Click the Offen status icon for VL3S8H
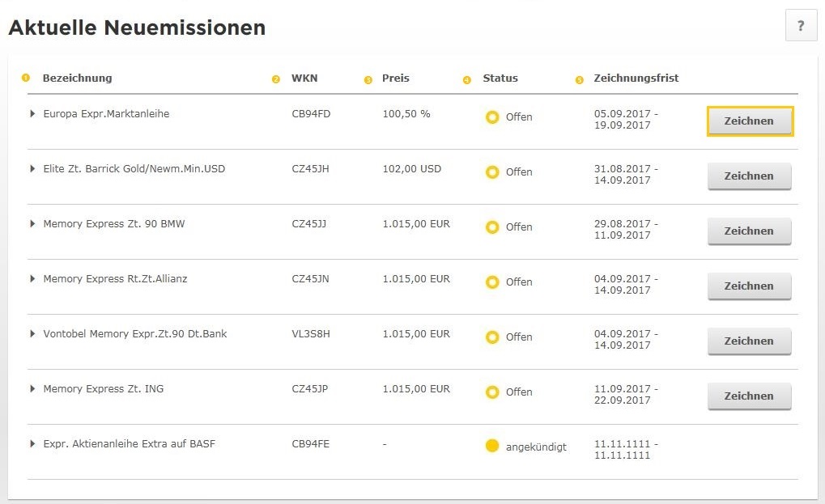The width and height of the screenshot is (825, 504). [x=492, y=337]
